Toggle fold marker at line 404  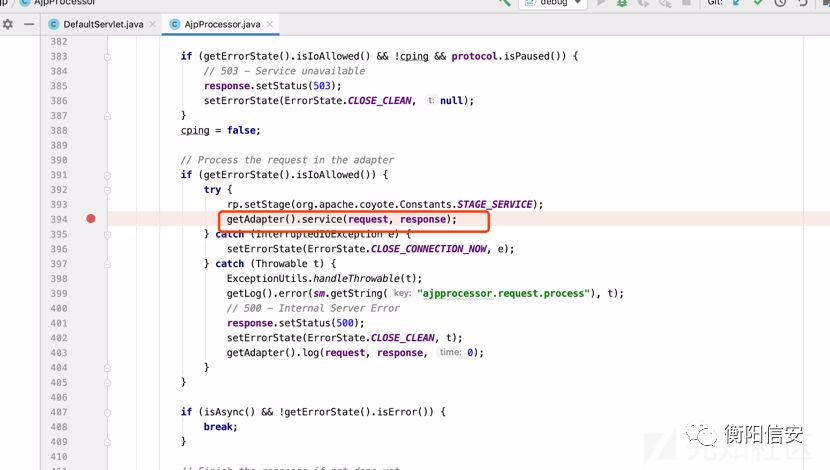(x=107, y=367)
